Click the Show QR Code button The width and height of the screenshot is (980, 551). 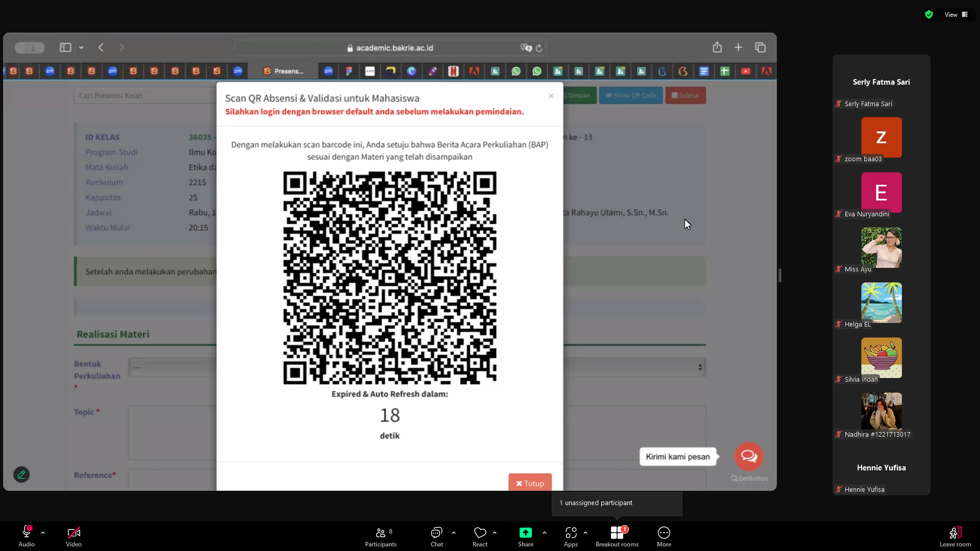pos(631,95)
